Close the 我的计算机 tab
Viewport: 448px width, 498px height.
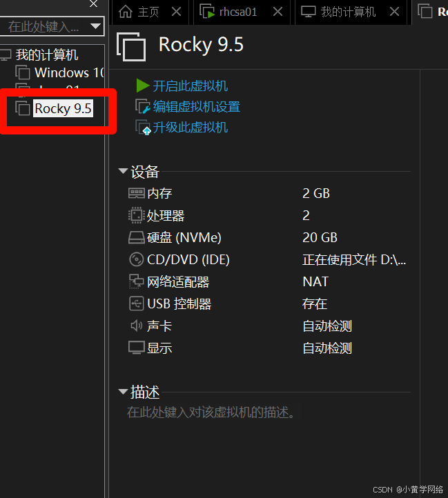[x=394, y=12]
